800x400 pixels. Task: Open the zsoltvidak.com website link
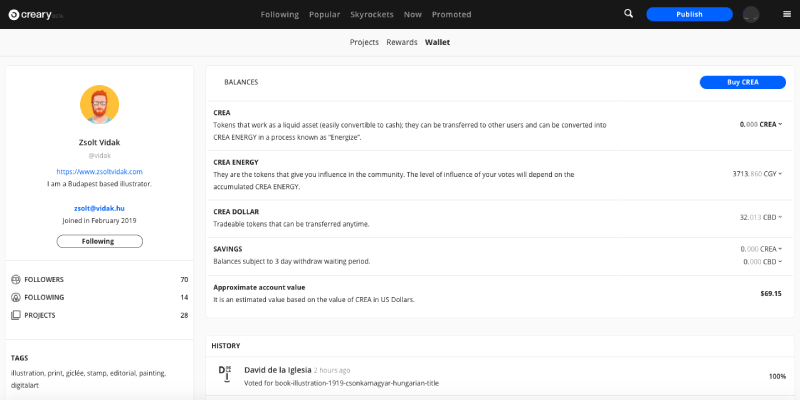[x=99, y=172]
